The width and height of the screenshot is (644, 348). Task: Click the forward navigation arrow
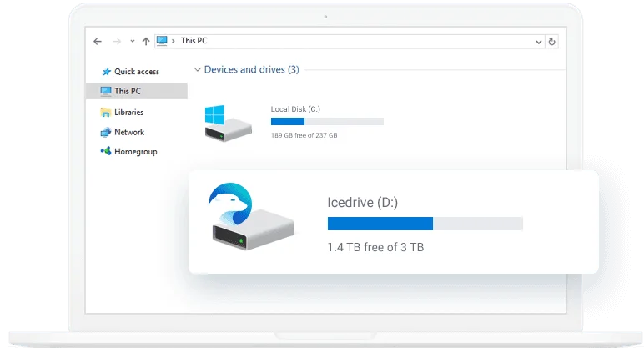click(117, 41)
